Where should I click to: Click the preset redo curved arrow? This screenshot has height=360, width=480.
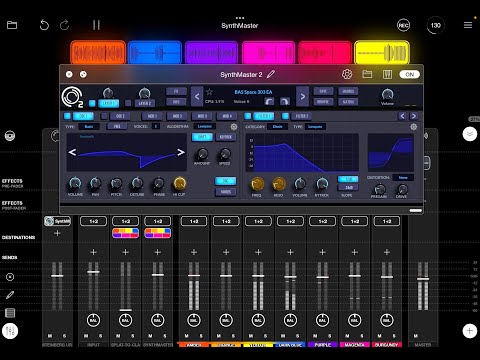tap(284, 101)
